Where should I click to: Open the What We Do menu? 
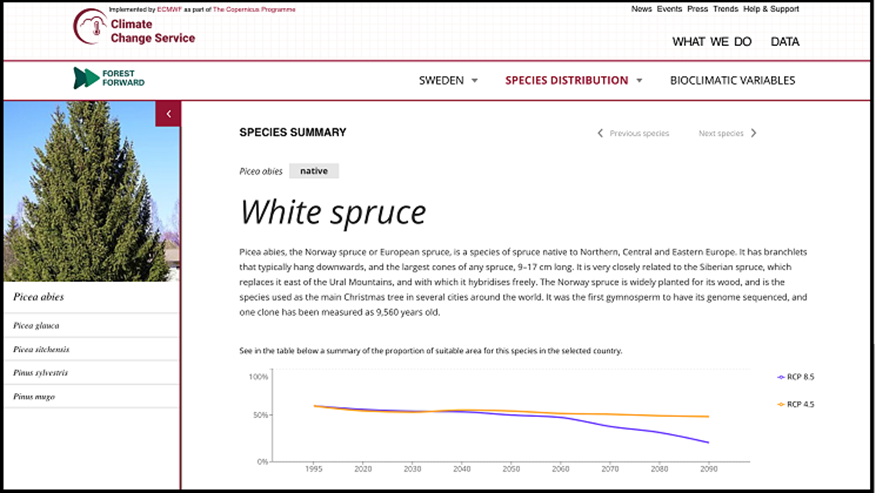[x=711, y=42]
